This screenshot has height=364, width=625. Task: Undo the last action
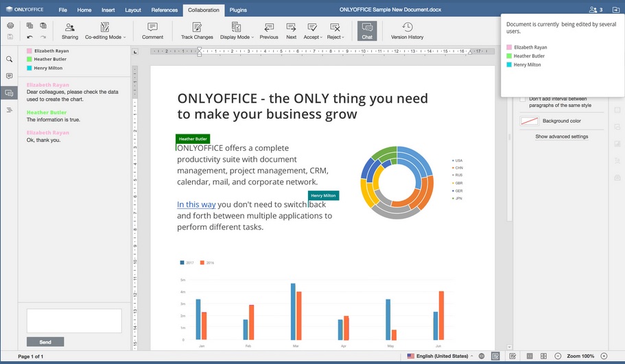tap(30, 36)
